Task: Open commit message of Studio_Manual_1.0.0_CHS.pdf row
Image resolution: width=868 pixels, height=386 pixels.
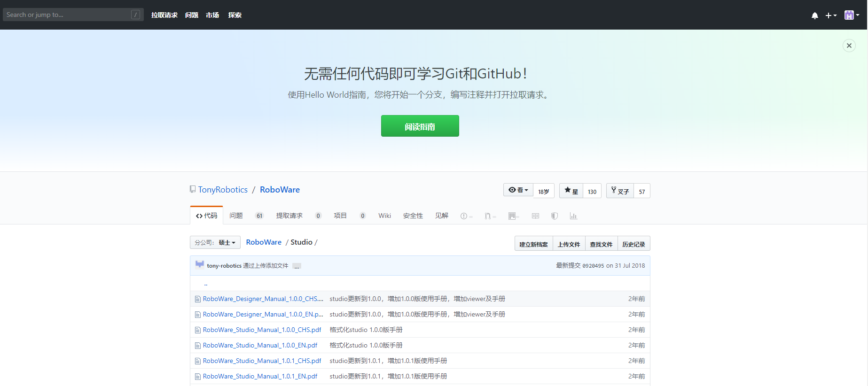Action: click(x=366, y=330)
